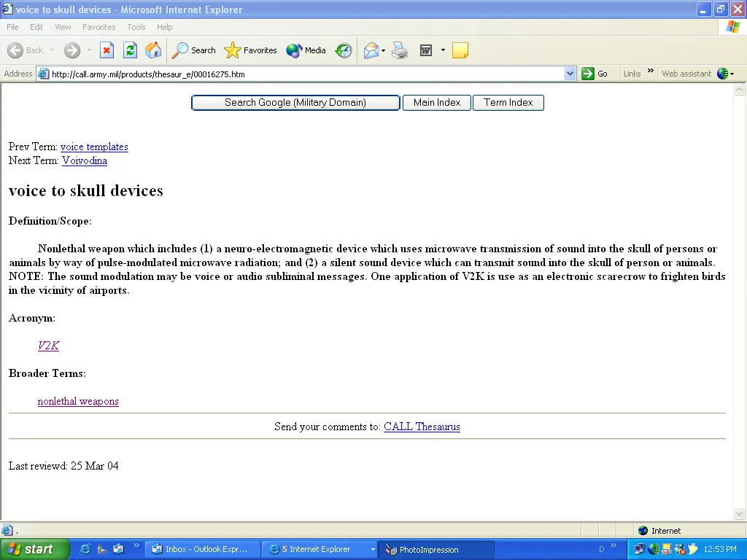Click Search Google (Military Domain) button
The image size is (747, 560).
click(295, 102)
